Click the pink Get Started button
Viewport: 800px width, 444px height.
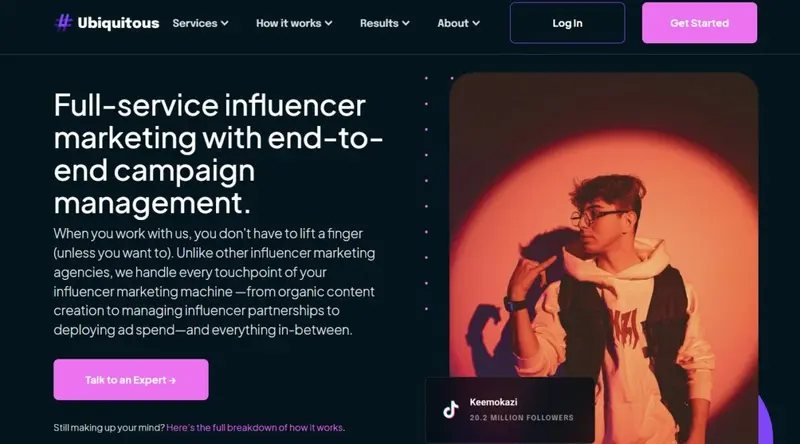pos(699,23)
